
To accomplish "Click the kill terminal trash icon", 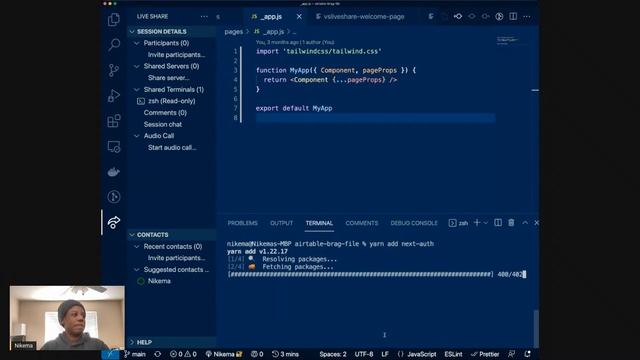I will (x=511, y=223).
